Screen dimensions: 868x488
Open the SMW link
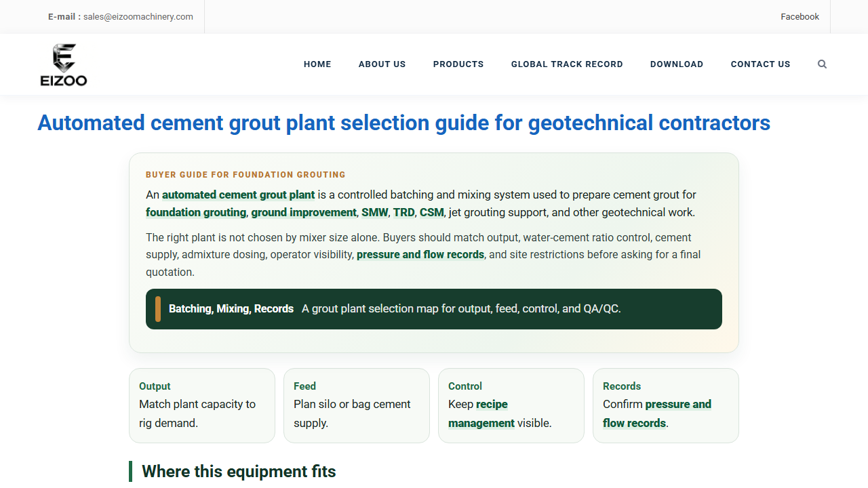pos(374,212)
